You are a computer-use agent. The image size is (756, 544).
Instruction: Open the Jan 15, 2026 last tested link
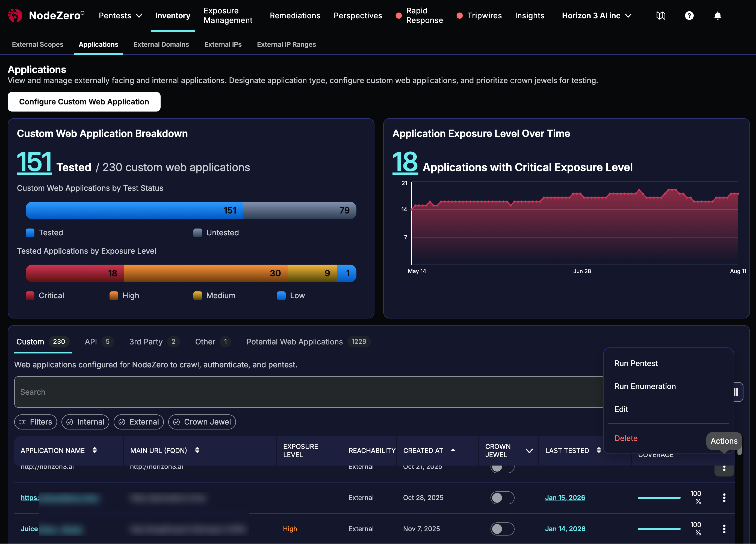click(565, 498)
